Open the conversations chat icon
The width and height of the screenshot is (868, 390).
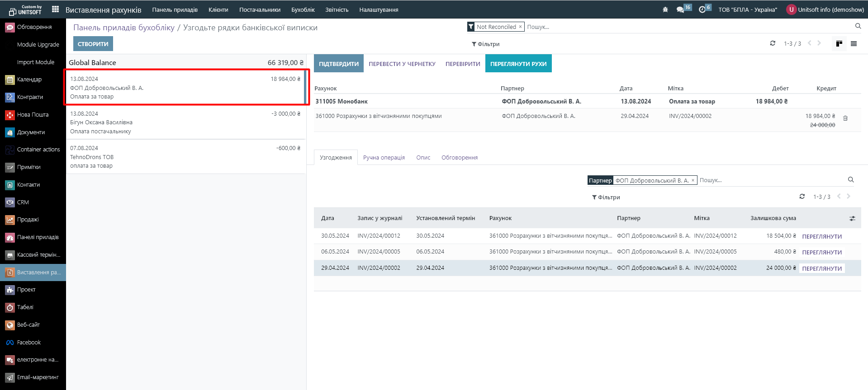[x=680, y=9]
